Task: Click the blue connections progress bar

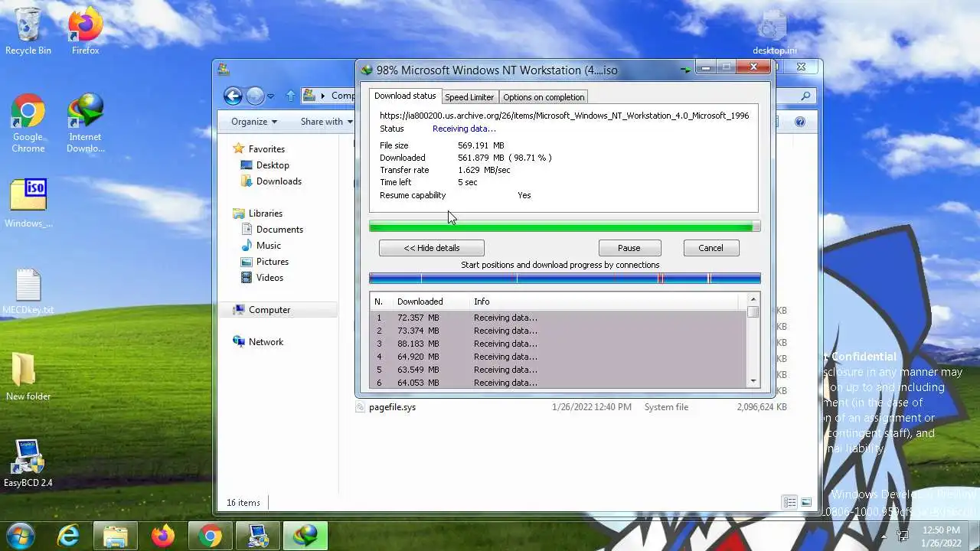Action: [x=565, y=279]
